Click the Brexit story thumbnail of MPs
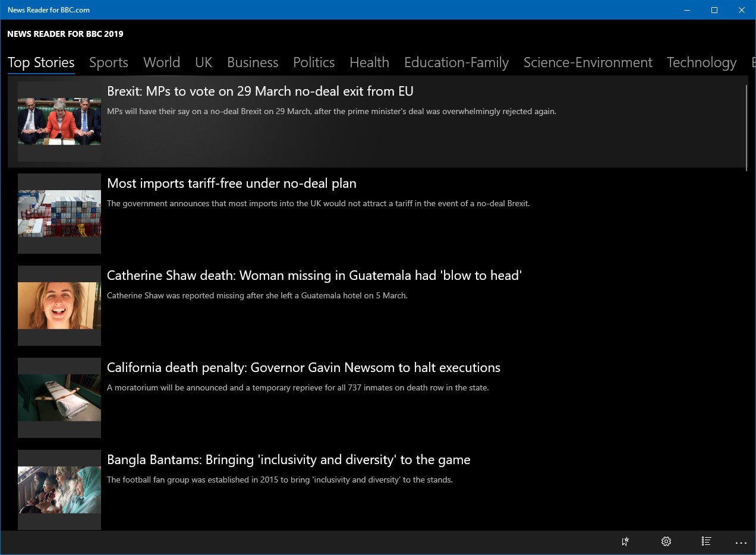Screen dimensions: 756x555 tap(59, 121)
